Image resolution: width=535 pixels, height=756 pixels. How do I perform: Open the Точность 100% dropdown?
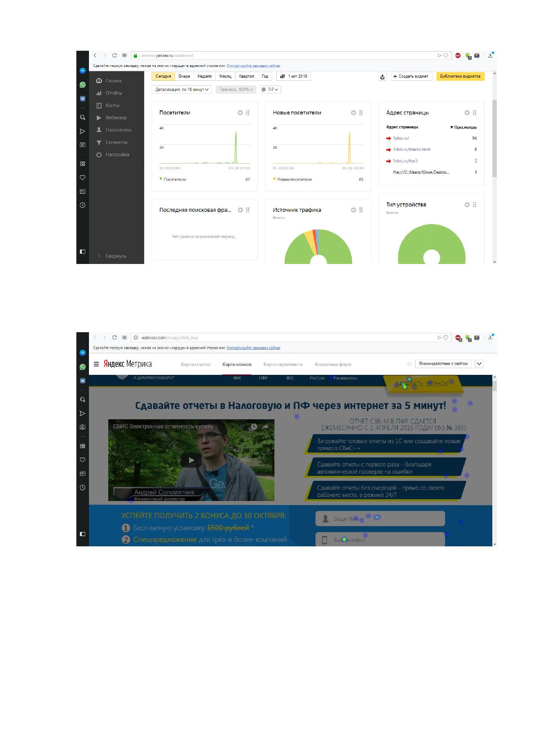click(236, 90)
